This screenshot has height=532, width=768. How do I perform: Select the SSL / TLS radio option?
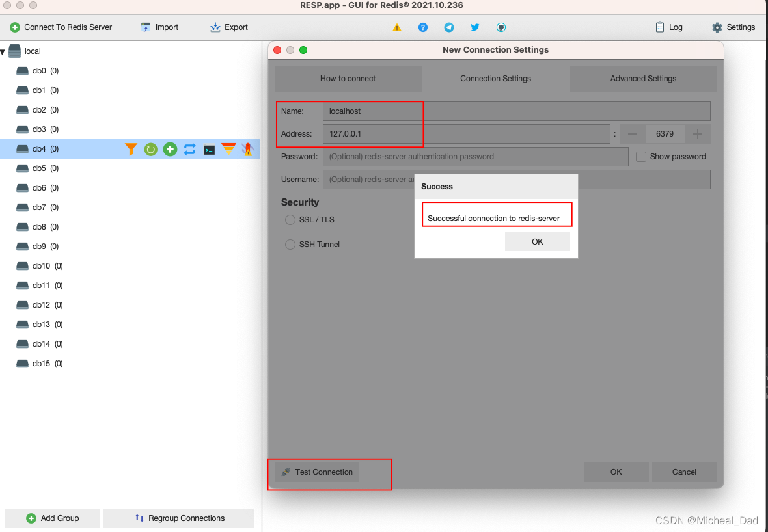[x=290, y=220]
